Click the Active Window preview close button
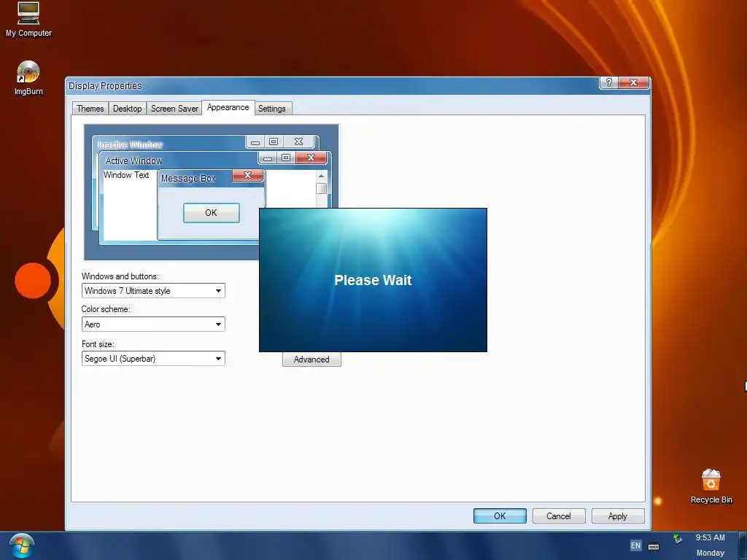 (x=311, y=157)
